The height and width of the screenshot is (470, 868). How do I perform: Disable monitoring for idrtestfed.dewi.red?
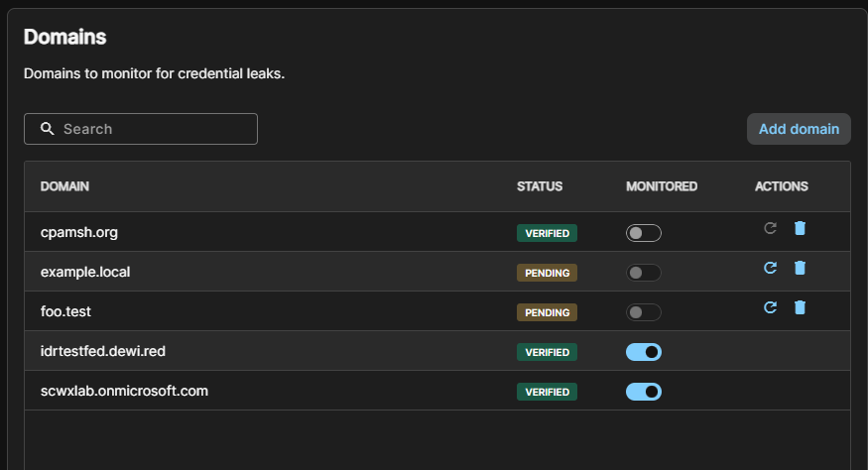coord(643,352)
